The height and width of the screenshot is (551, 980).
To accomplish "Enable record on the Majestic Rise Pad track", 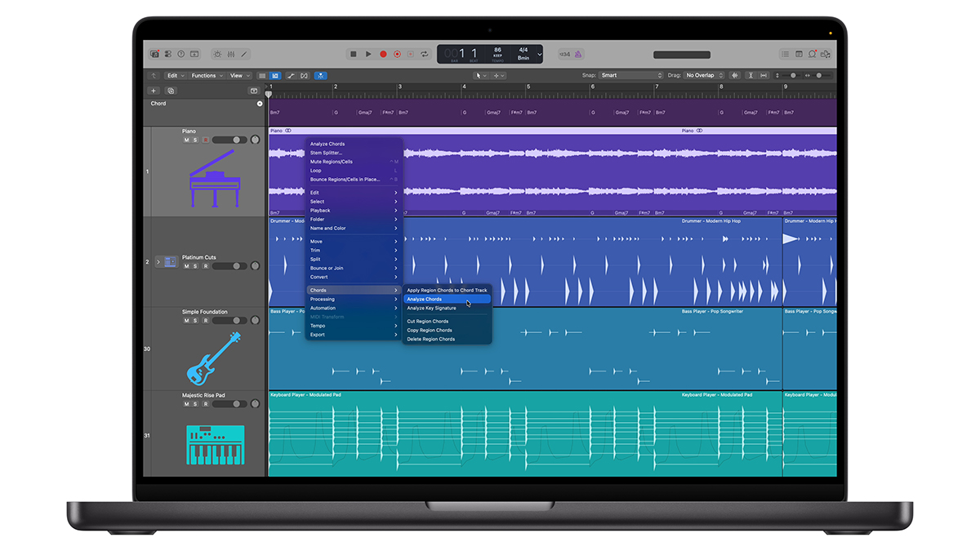I will click(205, 403).
